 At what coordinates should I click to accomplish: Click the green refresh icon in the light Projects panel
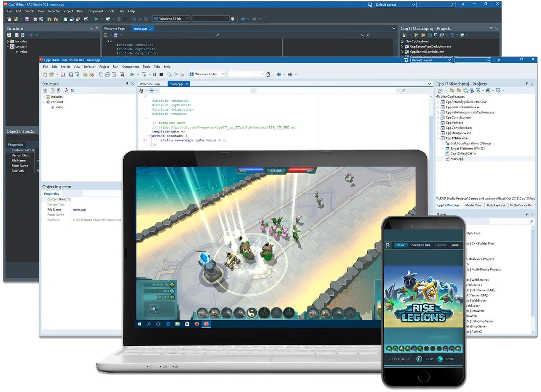465,90
